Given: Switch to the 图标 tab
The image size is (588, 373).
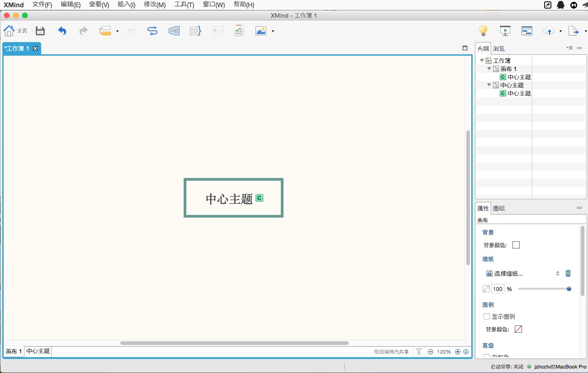Looking at the screenshot, I should (x=499, y=208).
